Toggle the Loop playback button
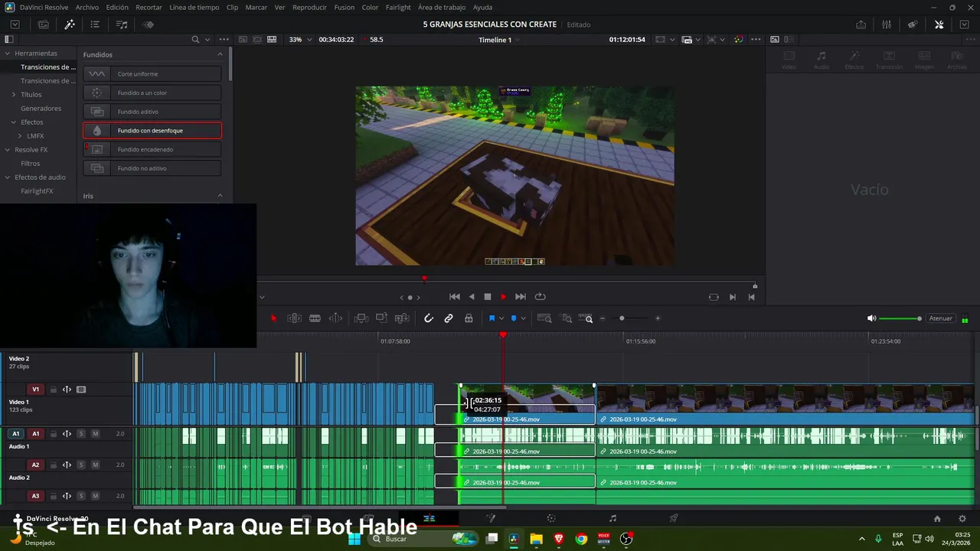This screenshot has height=551, width=980. coord(540,297)
